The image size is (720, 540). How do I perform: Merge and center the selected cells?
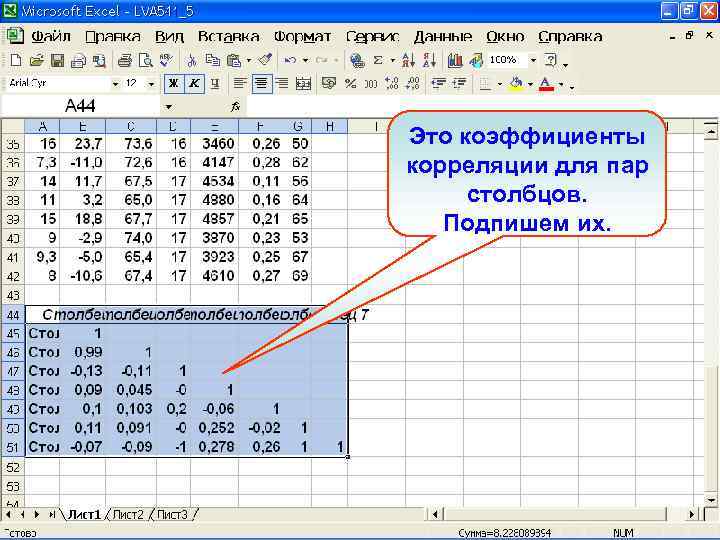click(x=303, y=84)
